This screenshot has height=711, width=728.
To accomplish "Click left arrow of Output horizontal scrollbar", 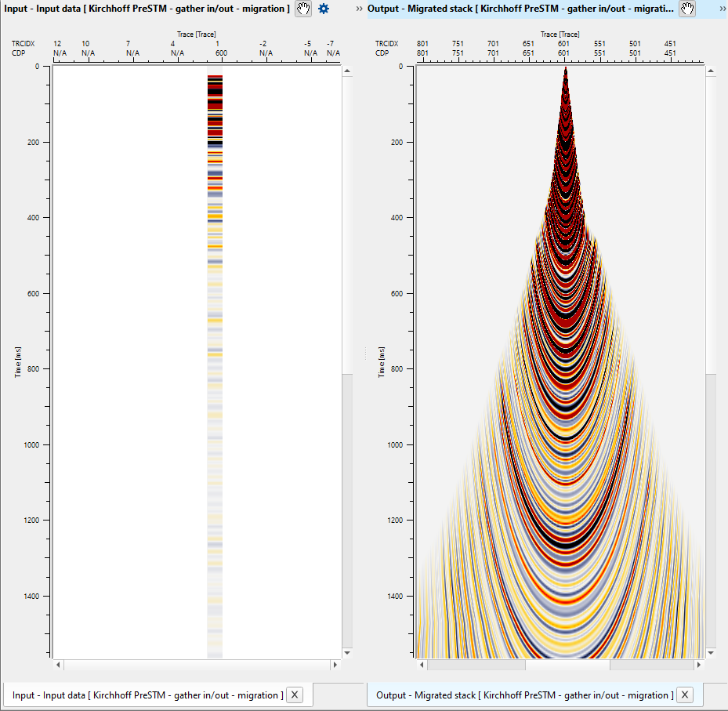I will coord(422,665).
